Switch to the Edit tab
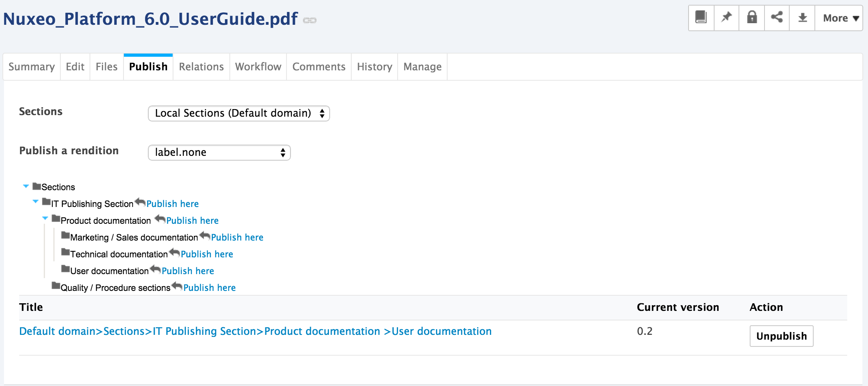The image size is (868, 386). click(x=75, y=67)
